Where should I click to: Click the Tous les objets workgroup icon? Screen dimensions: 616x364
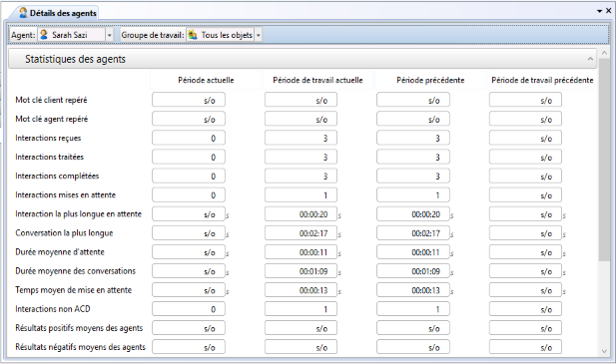click(x=193, y=35)
